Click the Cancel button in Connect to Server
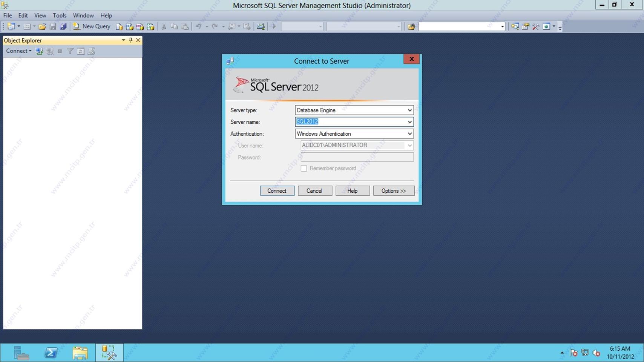 tap(315, 191)
